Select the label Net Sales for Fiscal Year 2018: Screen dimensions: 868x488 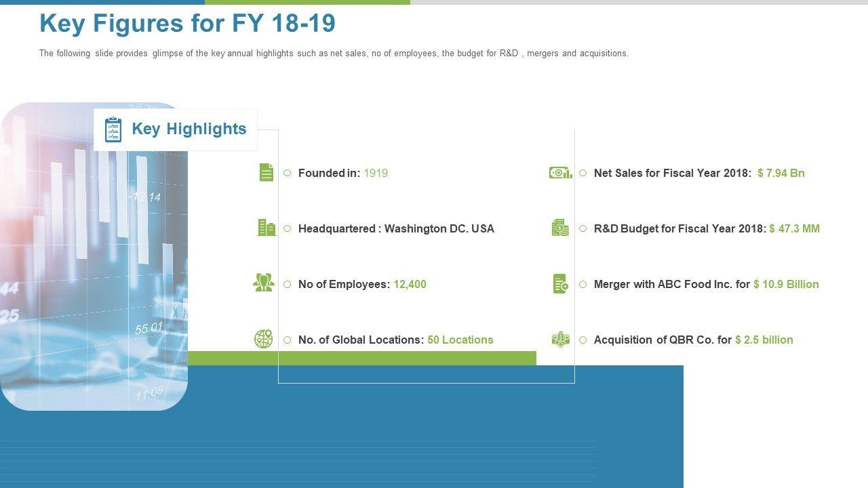(x=673, y=173)
